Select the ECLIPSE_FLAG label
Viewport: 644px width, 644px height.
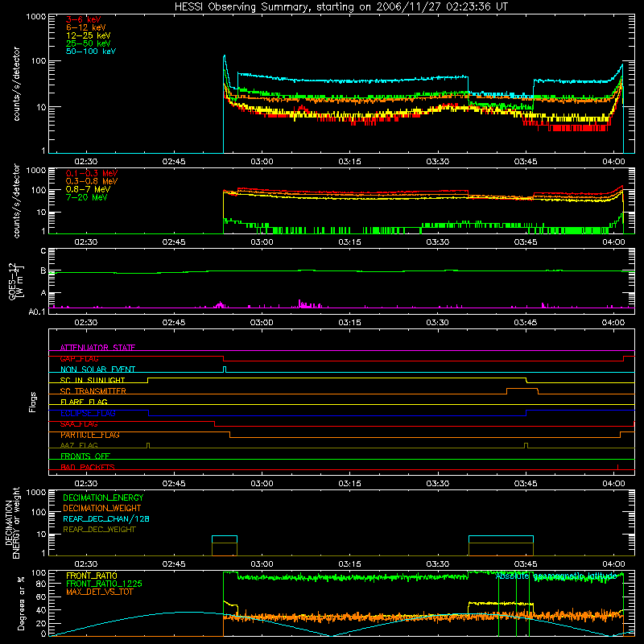[x=88, y=413]
